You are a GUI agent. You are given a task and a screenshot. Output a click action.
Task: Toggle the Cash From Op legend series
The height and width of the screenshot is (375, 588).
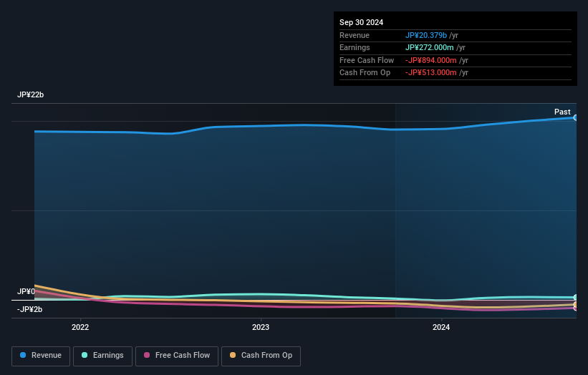(261, 356)
